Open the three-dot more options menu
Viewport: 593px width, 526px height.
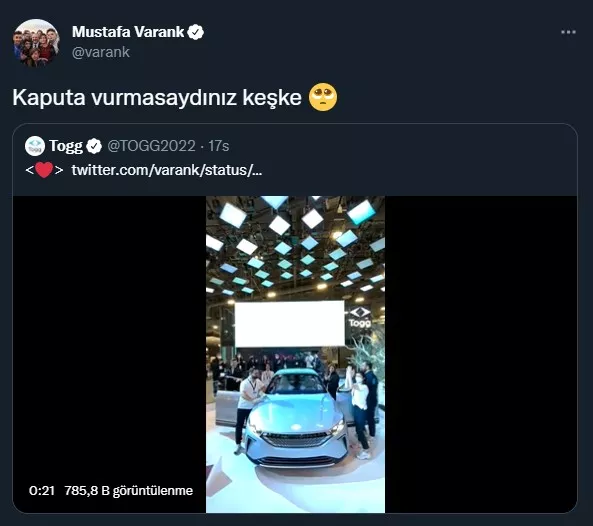point(568,33)
